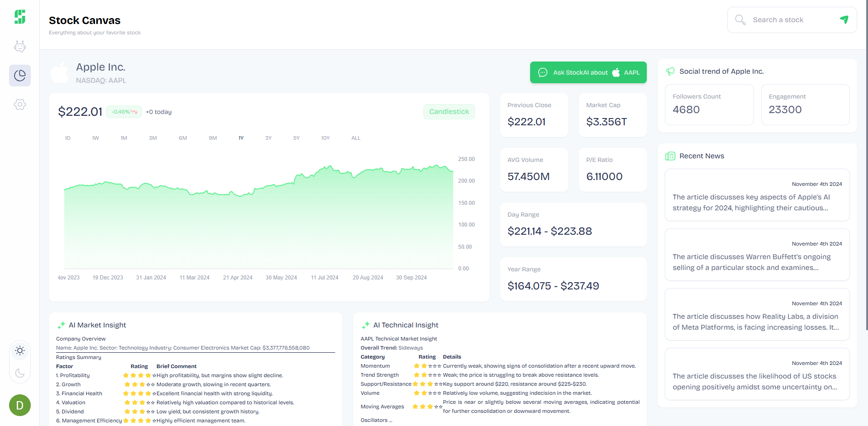Viewport: 868px width, 426px height.
Task: Open the StockAI robot chat icon
Action: 20,47
